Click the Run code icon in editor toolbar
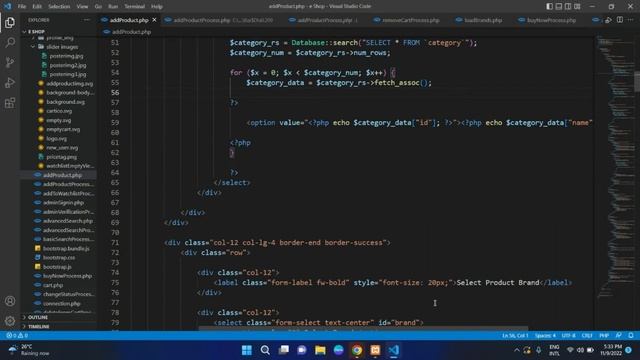 609,20
